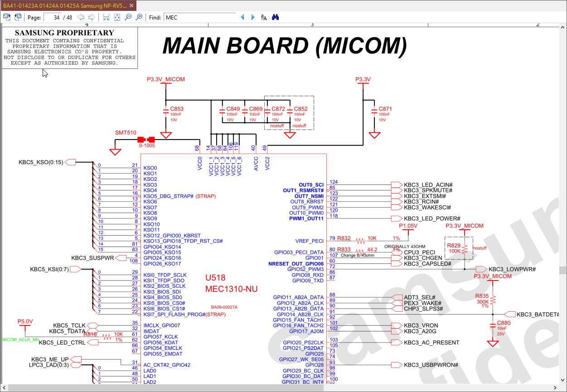Click the horizontal scrollbar right arrow
This screenshot has width=567, height=392.
click(555, 388)
